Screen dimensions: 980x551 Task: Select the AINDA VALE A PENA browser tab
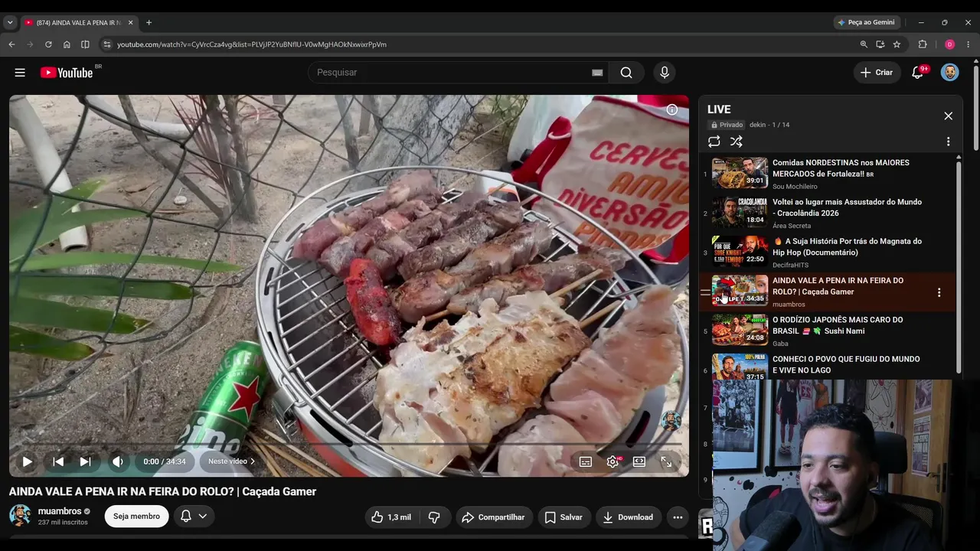point(79,23)
